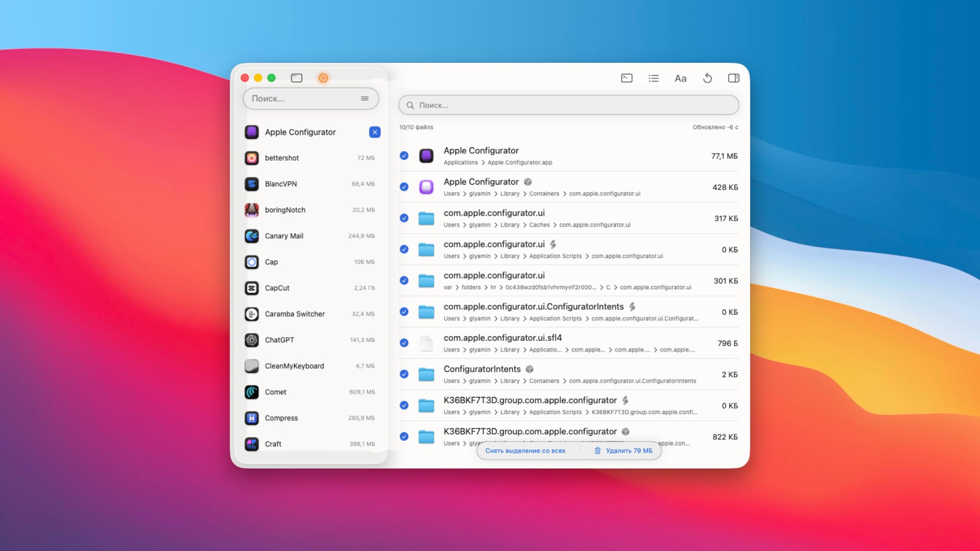The image size is (980, 551).
Task: Uncheck the com.apple.configurator.ui.sfl4 checkbox
Action: point(404,343)
